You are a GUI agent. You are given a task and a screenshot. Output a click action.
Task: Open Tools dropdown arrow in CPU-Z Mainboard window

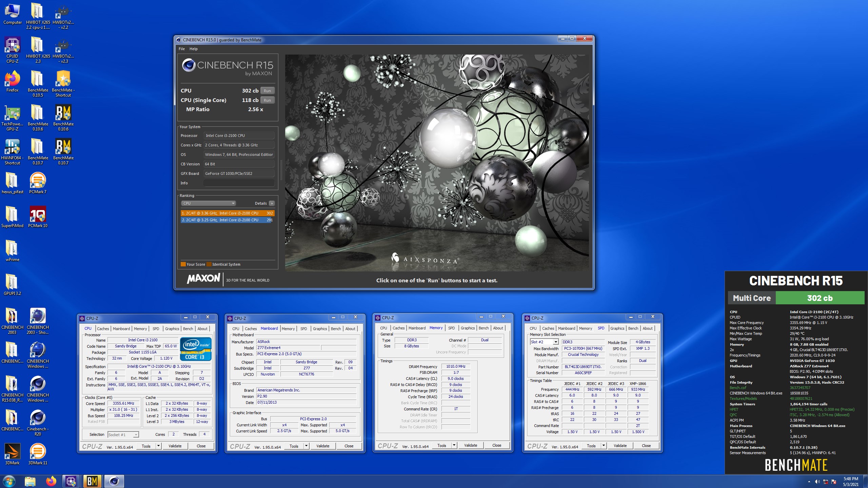point(306,446)
